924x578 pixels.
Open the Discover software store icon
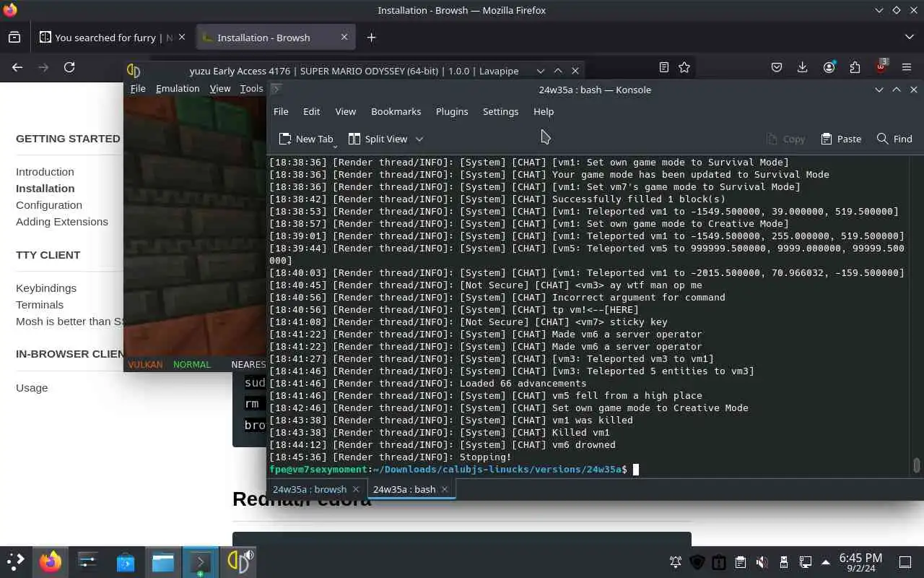pos(126,561)
